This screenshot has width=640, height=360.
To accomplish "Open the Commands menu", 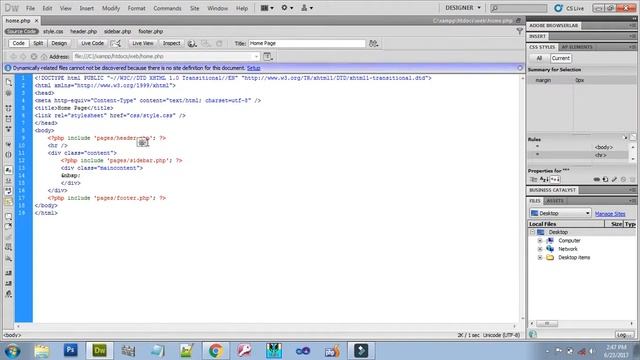I will coord(167,8).
